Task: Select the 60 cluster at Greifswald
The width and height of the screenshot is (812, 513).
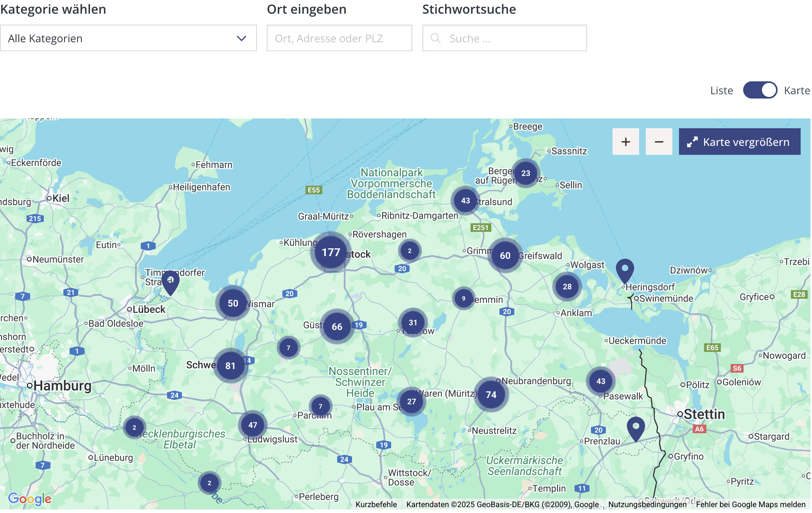Action: [x=505, y=256]
